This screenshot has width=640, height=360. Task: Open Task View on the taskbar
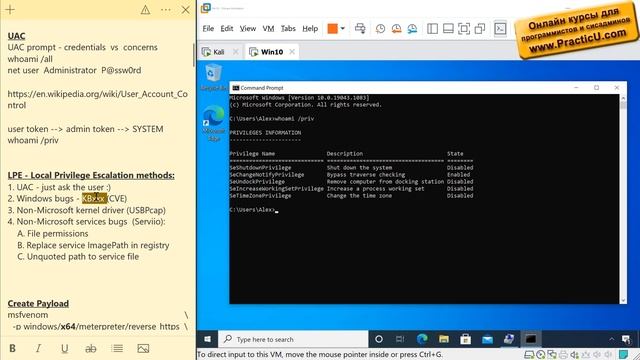point(400,339)
